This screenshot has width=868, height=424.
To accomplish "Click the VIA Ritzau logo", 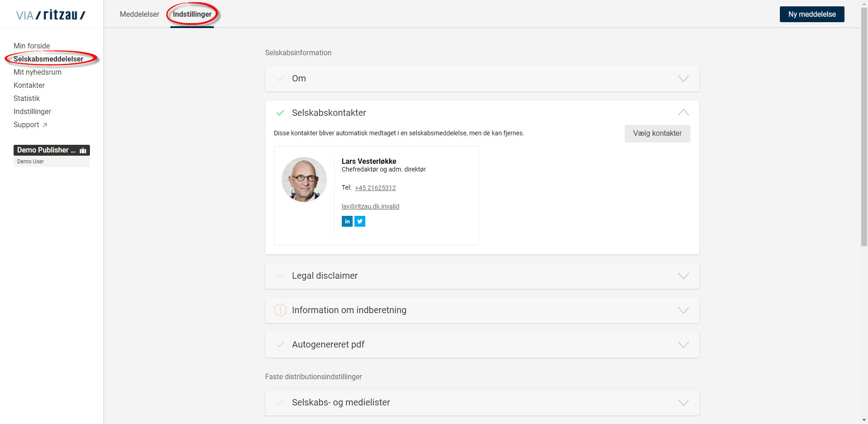I will (51, 15).
